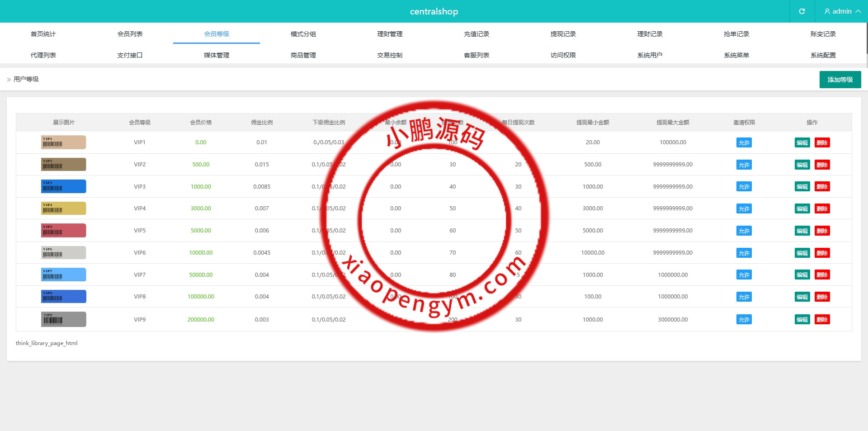
Task: Click the gray VIP9 card image
Action: (x=63, y=319)
